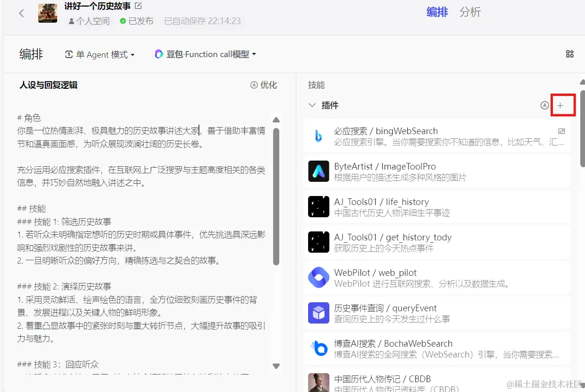Open 博查AI搜索 / BochaWebSearch plugin

(x=437, y=349)
